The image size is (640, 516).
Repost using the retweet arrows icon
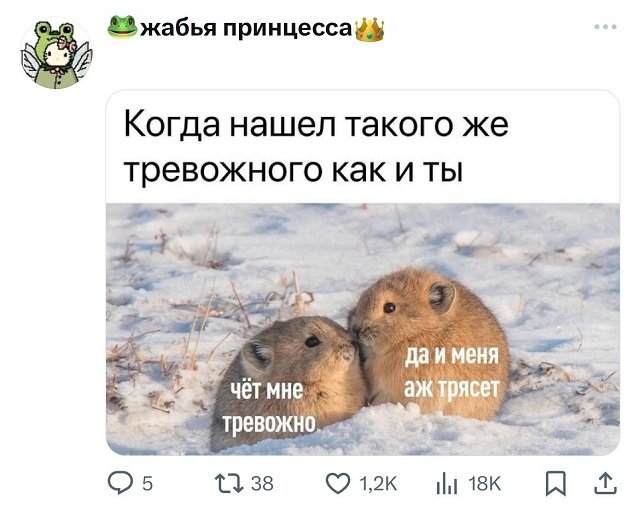tap(229, 483)
